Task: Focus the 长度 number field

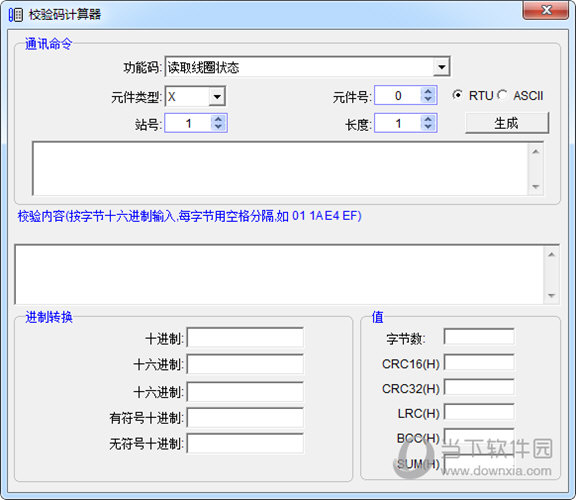Action: pos(398,123)
